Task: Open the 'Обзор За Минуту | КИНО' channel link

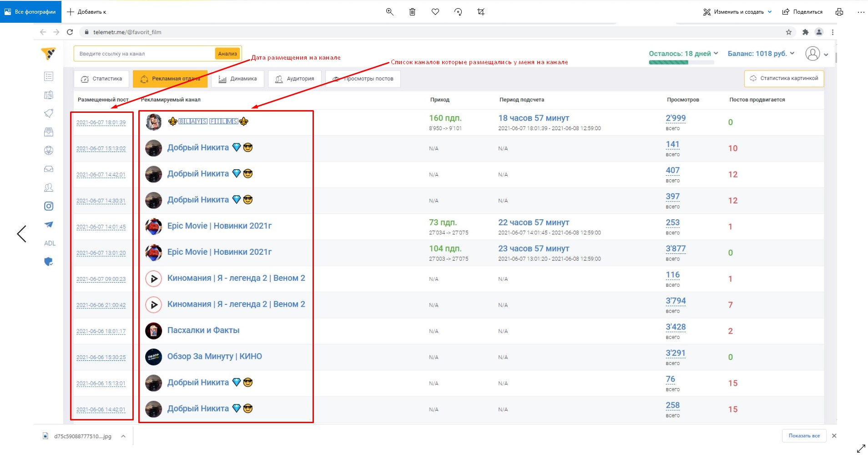Action: click(x=215, y=356)
